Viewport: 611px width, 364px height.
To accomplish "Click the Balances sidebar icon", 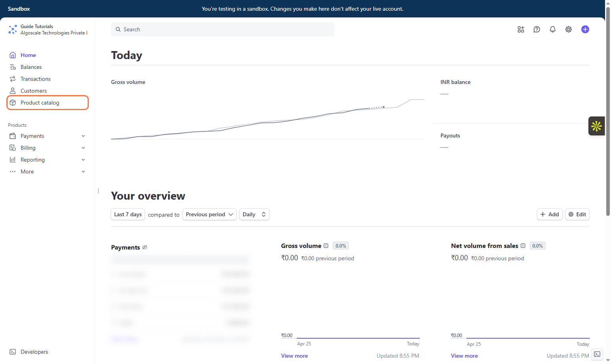I will 13,67.
